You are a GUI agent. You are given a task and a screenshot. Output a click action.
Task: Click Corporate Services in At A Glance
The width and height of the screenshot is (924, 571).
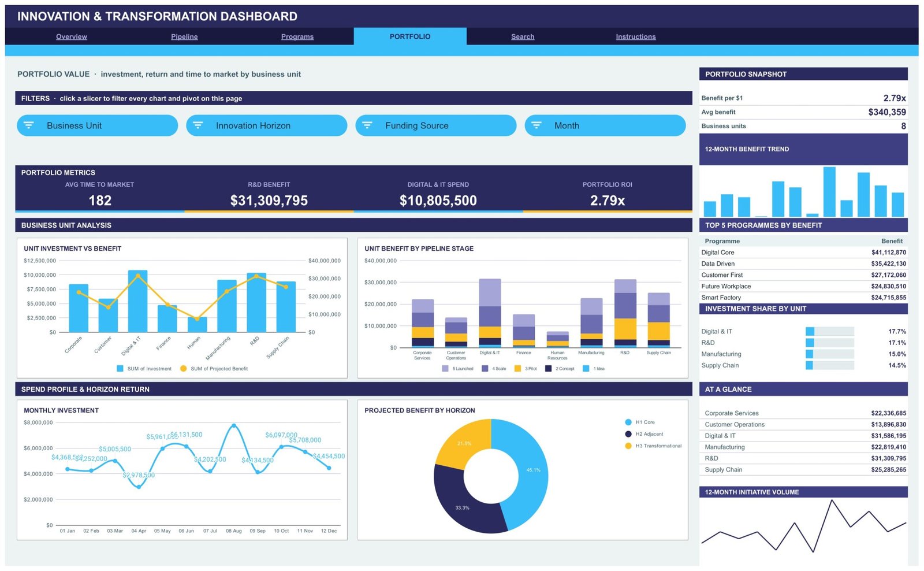[x=732, y=413]
